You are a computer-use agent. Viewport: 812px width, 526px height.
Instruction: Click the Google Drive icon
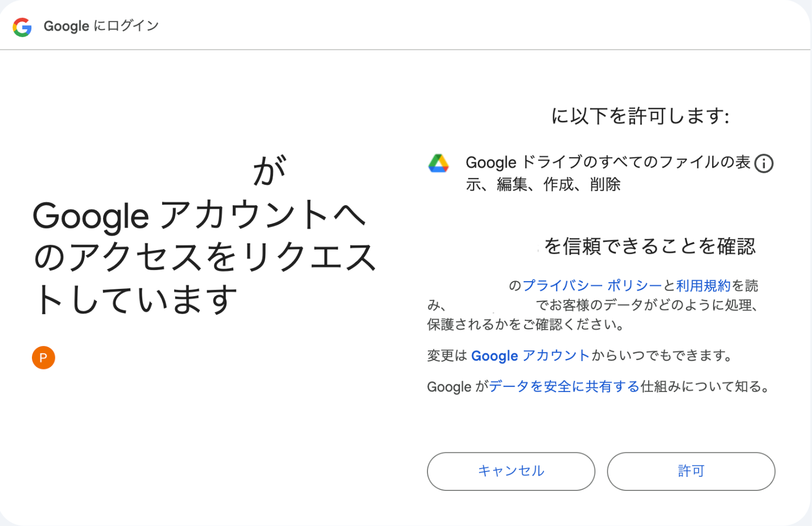[438, 164]
